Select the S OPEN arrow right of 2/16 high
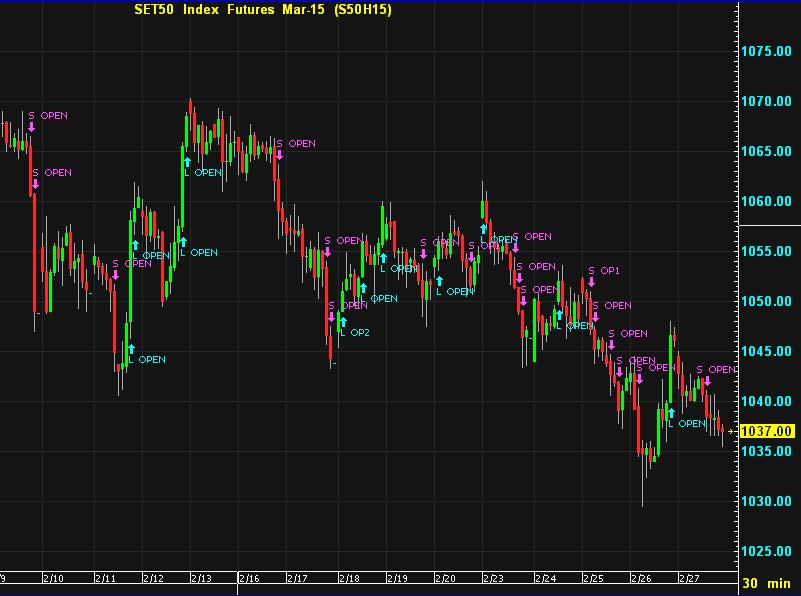The height and width of the screenshot is (596, 801). coord(280,155)
